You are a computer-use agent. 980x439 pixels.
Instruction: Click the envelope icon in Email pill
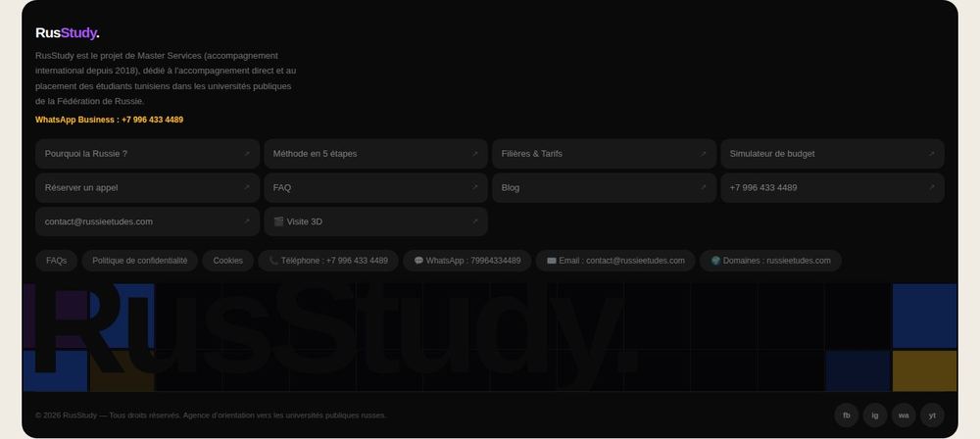(x=552, y=260)
